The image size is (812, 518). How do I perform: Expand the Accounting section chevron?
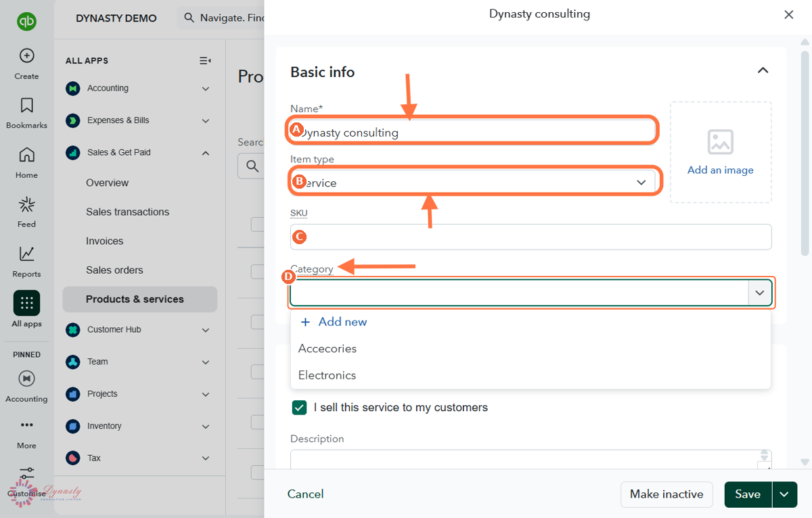(206, 89)
